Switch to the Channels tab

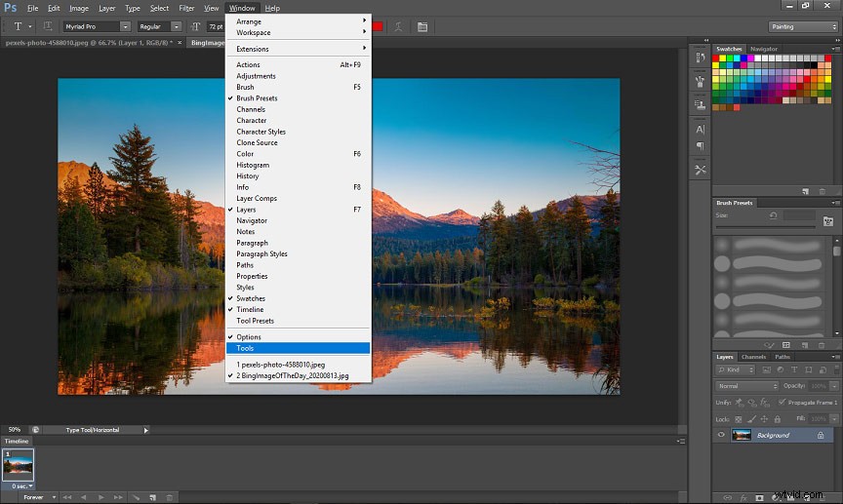(x=753, y=357)
